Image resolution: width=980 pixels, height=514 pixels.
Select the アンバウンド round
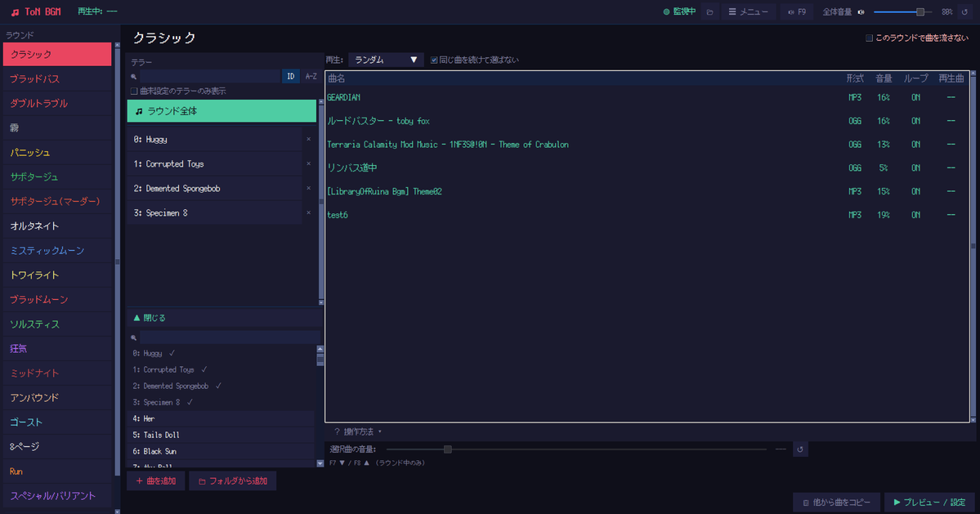57,397
